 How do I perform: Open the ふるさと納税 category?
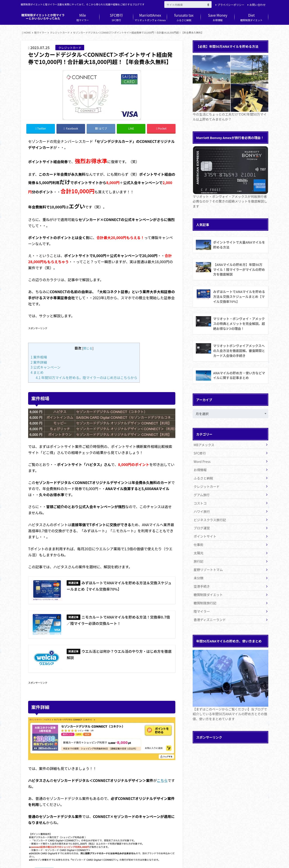point(230,478)
